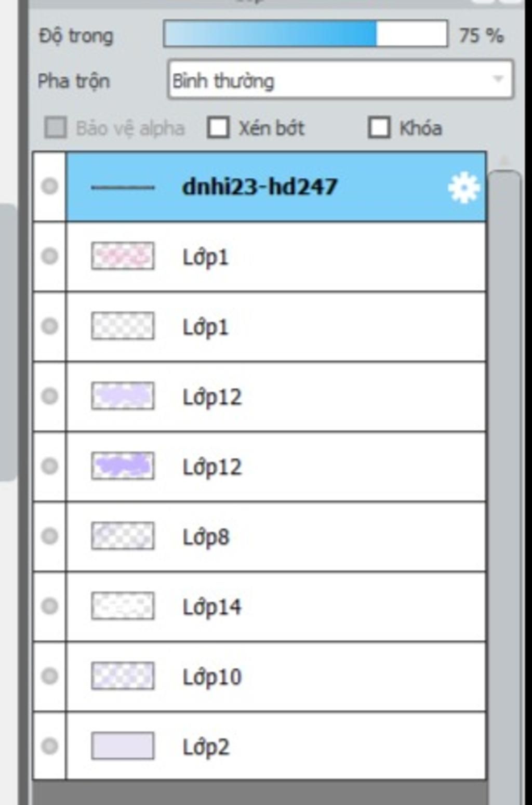The height and width of the screenshot is (805, 532).
Task: Check the Bảo vệ alpha checkbox
Action: pyautogui.click(x=56, y=127)
